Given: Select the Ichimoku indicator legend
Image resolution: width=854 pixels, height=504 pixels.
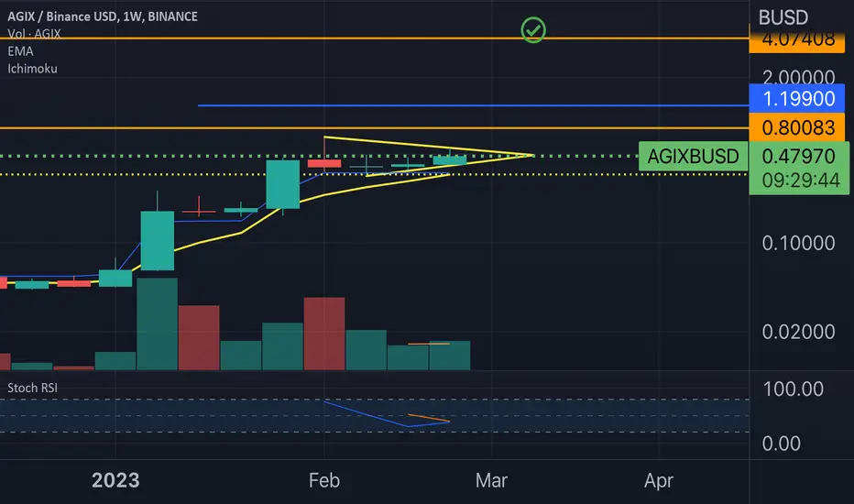Looking at the screenshot, I should click(x=32, y=69).
